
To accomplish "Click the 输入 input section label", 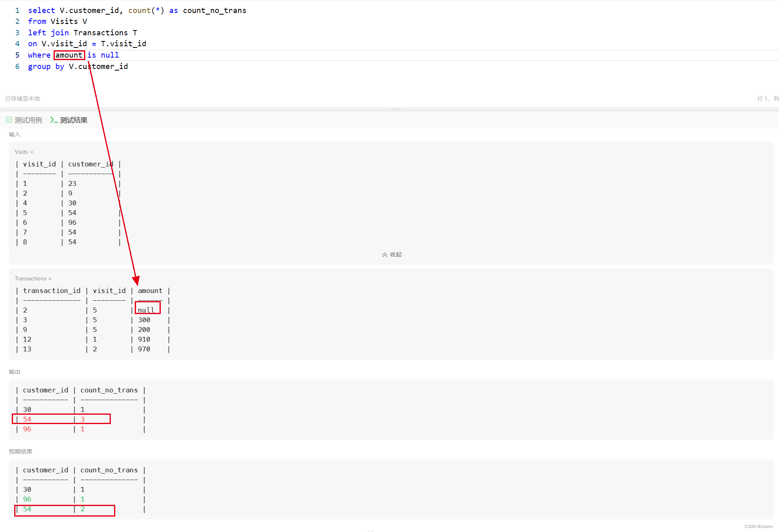I will tap(15, 134).
